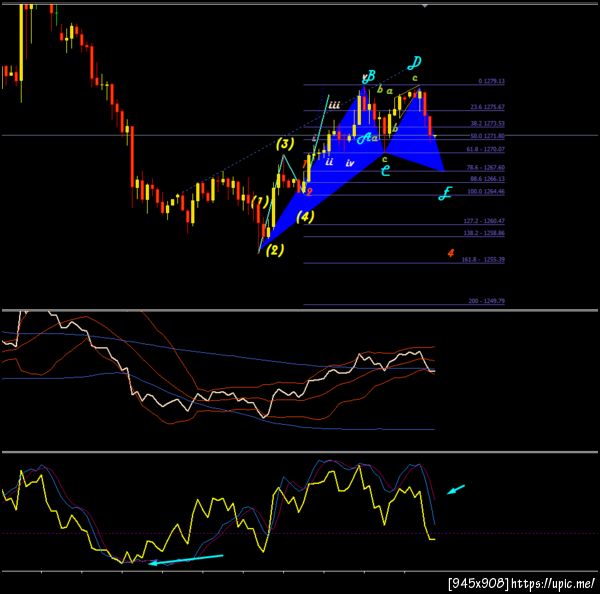Select the Fibonacci 23.6 level label 1275.67

(487, 107)
